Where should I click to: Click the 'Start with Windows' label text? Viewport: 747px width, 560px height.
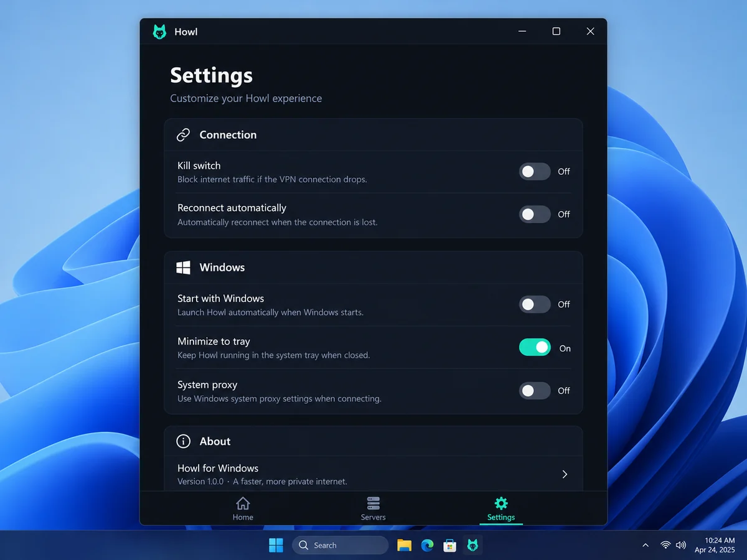point(221,298)
